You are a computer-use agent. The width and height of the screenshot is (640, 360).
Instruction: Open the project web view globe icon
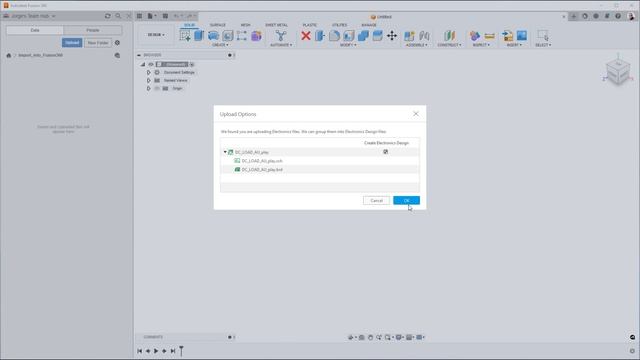(x=118, y=55)
